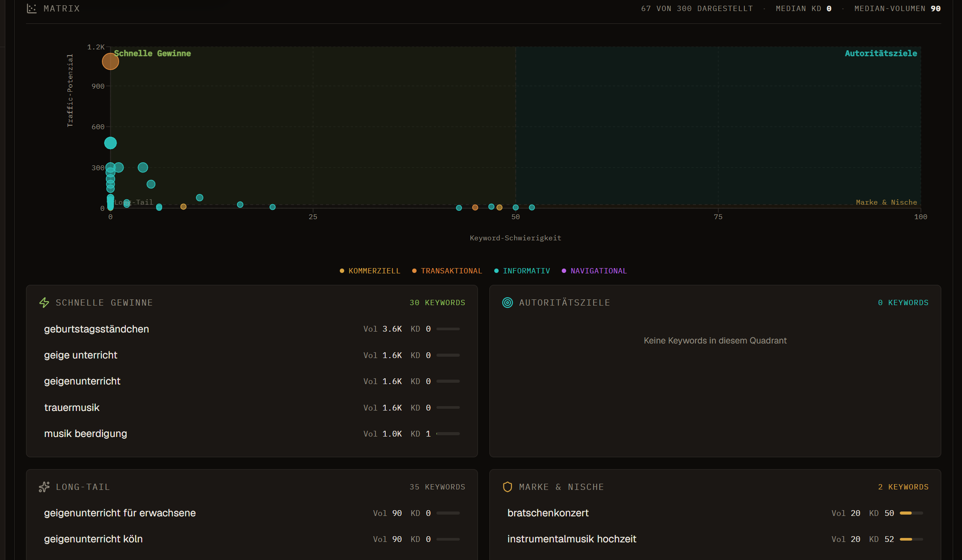Select the geigenunterricht keyword row
This screenshot has width=962, height=560.
coord(252,381)
